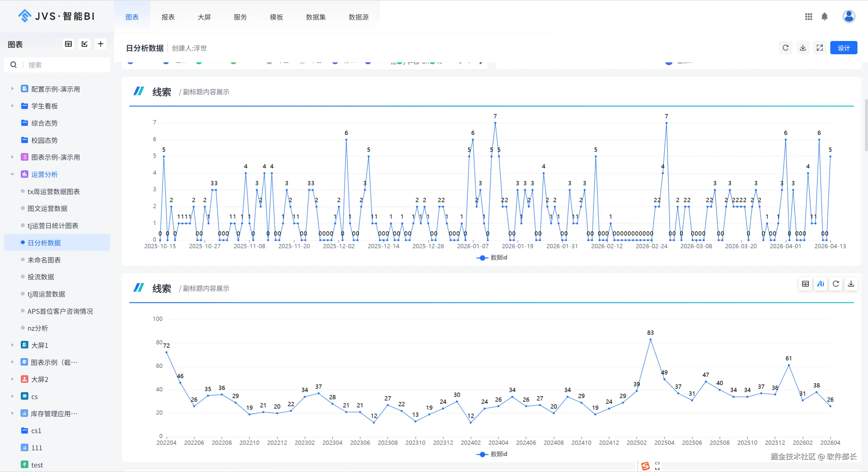The width and height of the screenshot is (868, 472).
Task: Open the 数据集 tab
Action: point(315,17)
